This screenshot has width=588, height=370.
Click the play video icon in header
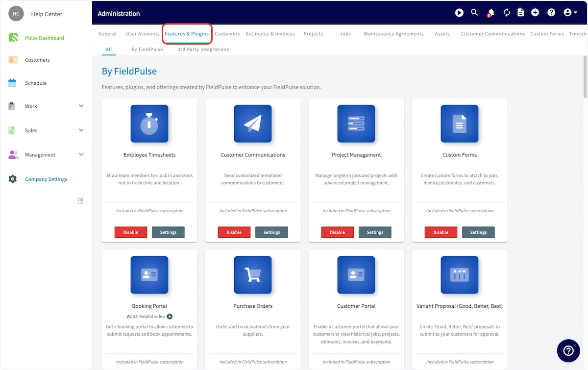(x=459, y=13)
